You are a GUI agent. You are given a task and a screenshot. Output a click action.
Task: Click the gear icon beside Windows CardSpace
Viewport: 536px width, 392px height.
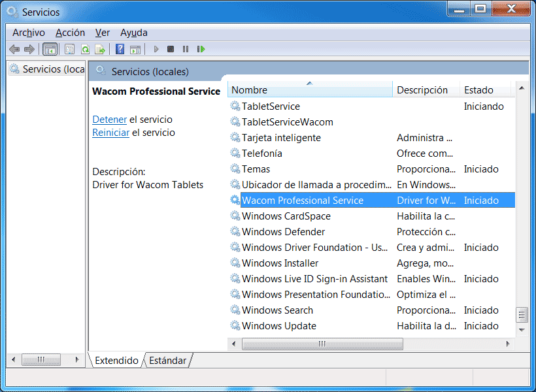point(235,216)
